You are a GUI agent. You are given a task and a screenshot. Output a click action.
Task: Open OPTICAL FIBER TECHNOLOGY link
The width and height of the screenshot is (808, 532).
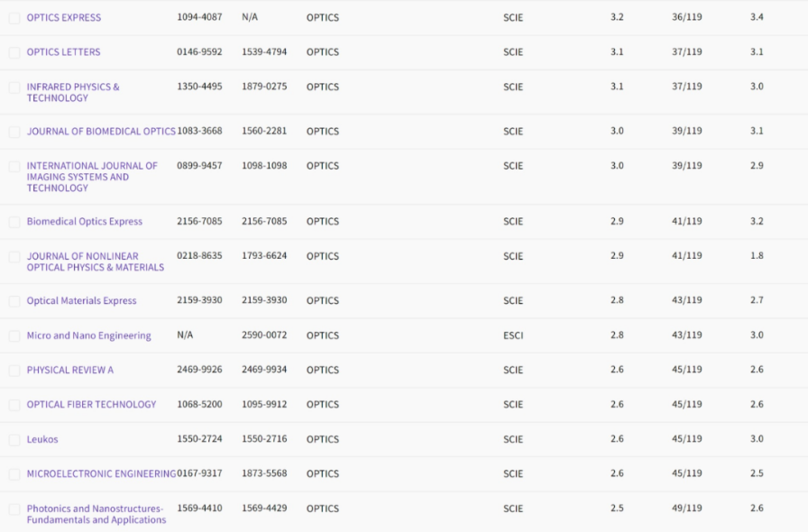click(91, 405)
